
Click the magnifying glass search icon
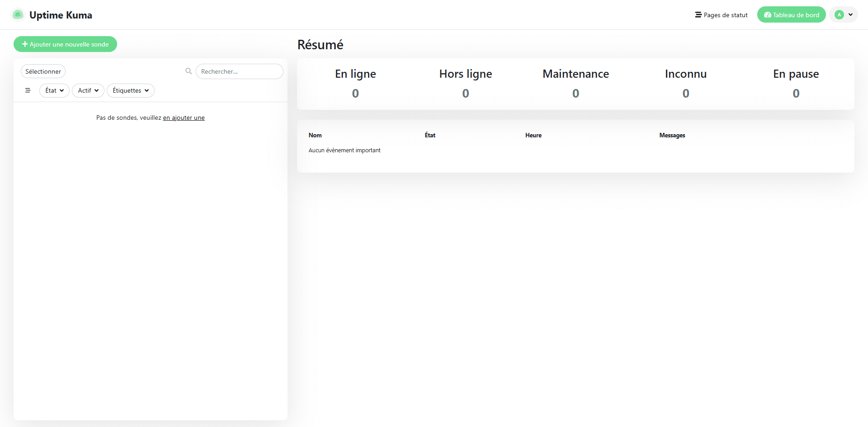pyautogui.click(x=189, y=71)
